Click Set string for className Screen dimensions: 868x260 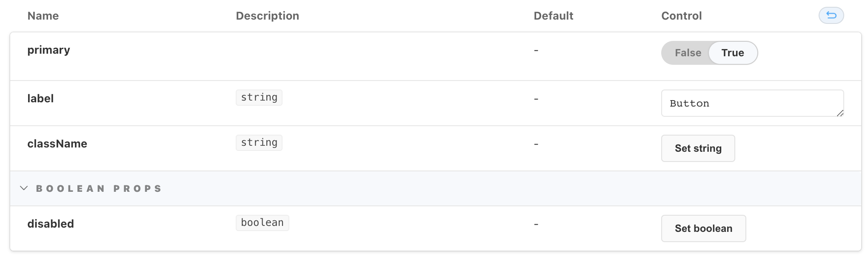click(x=698, y=148)
